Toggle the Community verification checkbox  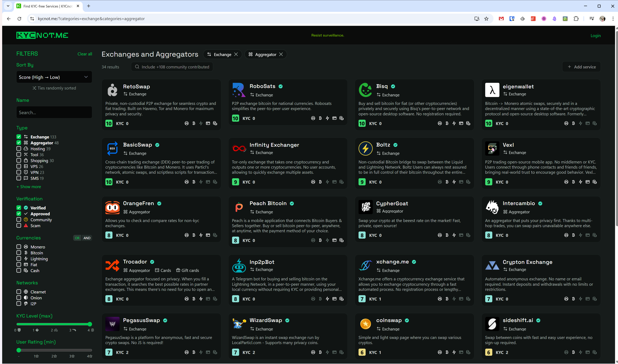[19, 219]
